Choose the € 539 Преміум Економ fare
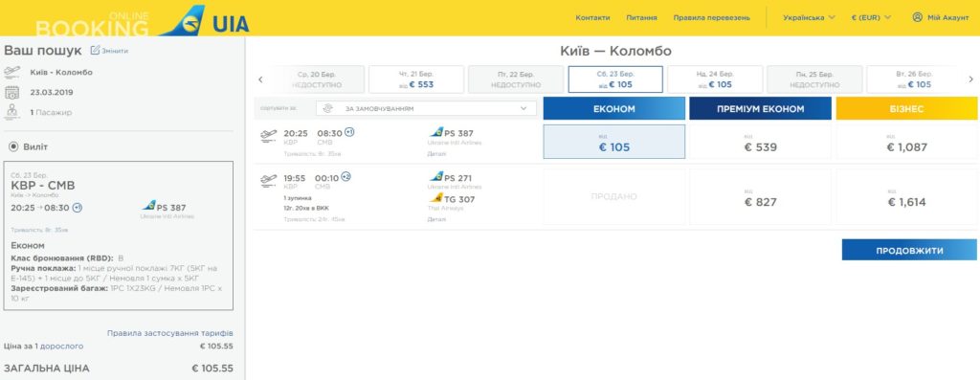Viewport: 980px width, 380px height. pyautogui.click(x=760, y=142)
